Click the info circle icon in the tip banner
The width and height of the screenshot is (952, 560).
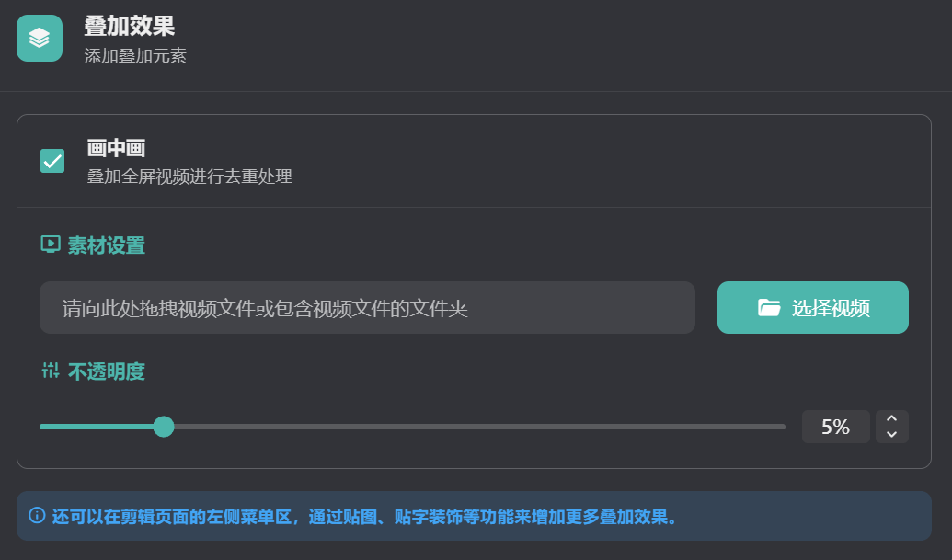pos(37,515)
